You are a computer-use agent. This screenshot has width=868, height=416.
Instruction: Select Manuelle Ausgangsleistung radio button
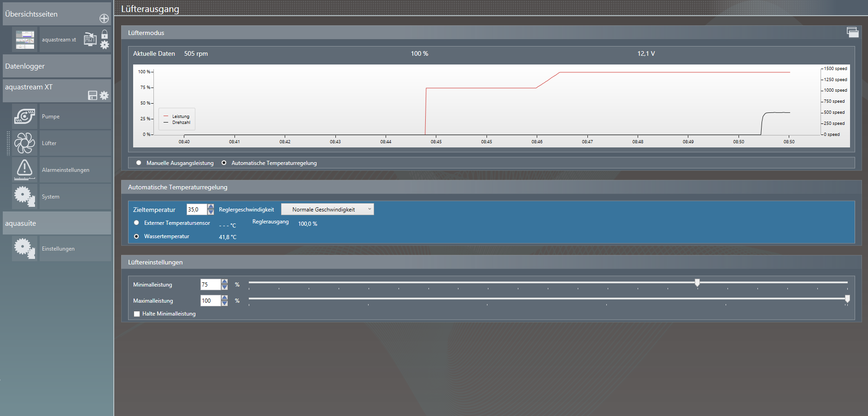[139, 163]
